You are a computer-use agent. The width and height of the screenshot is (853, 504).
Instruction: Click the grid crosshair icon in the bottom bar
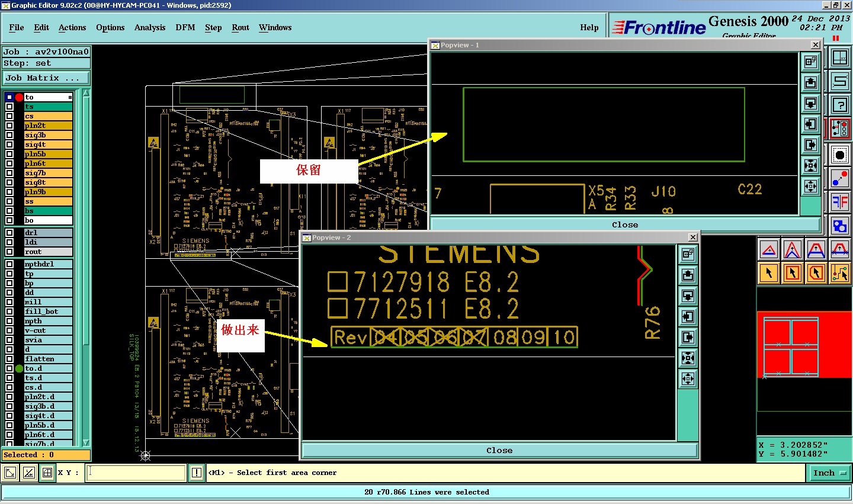click(x=47, y=473)
